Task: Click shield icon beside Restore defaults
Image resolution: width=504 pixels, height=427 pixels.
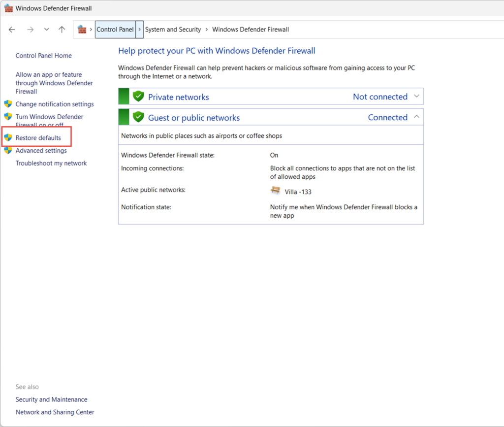Action: pyautogui.click(x=8, y=137)
